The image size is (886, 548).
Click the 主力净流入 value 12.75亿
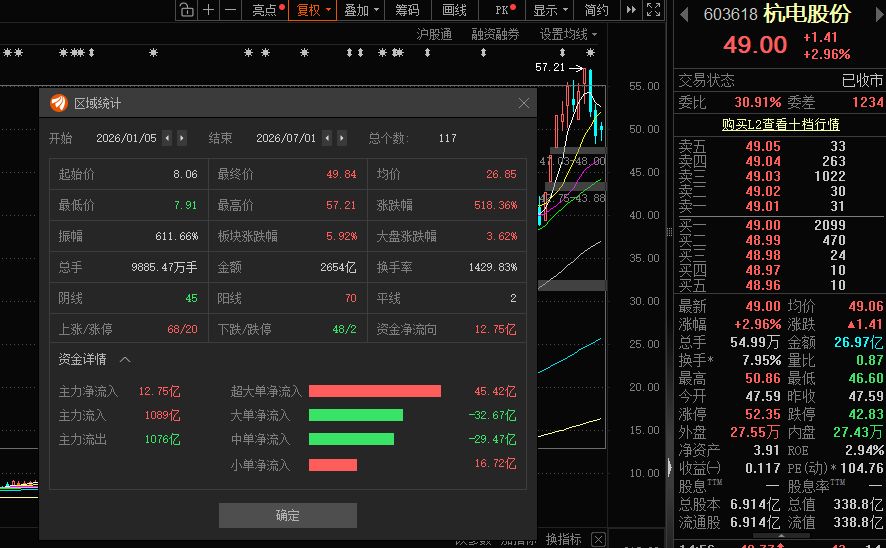(159, 391)
